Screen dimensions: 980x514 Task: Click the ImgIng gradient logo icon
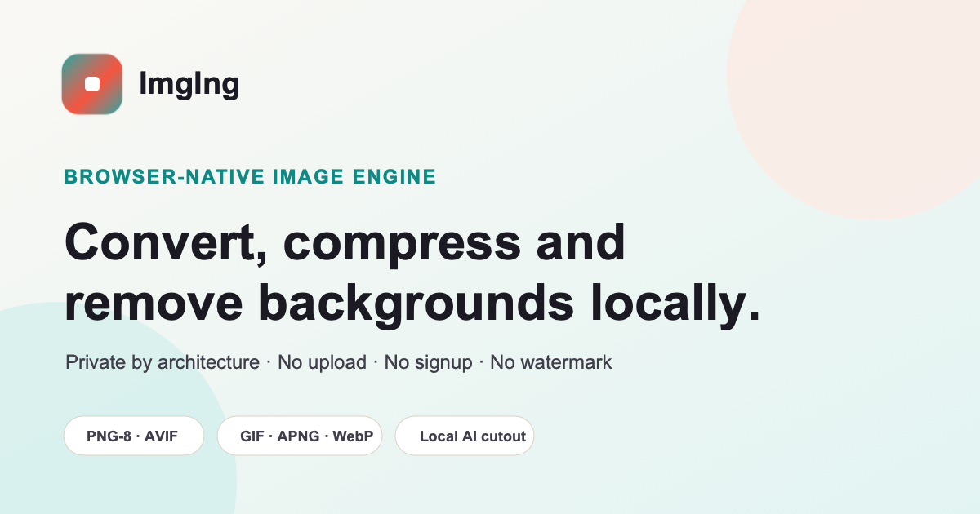(92, 84)
